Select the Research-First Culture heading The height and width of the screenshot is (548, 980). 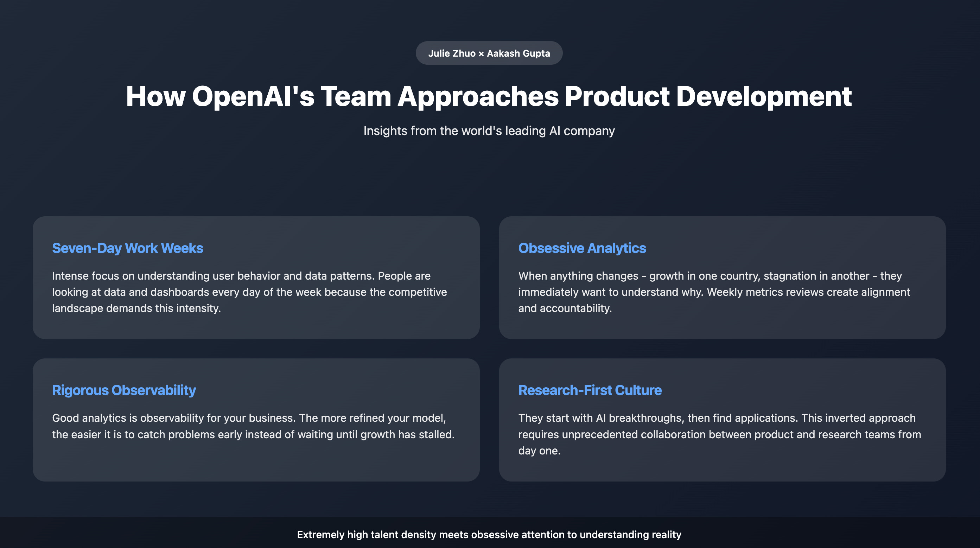point(590,390)
